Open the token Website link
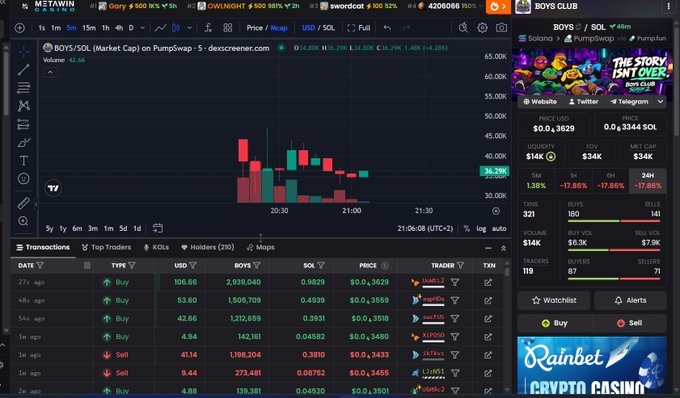The height and width of the screenshot is (398, 680). (x=539, y=101)
